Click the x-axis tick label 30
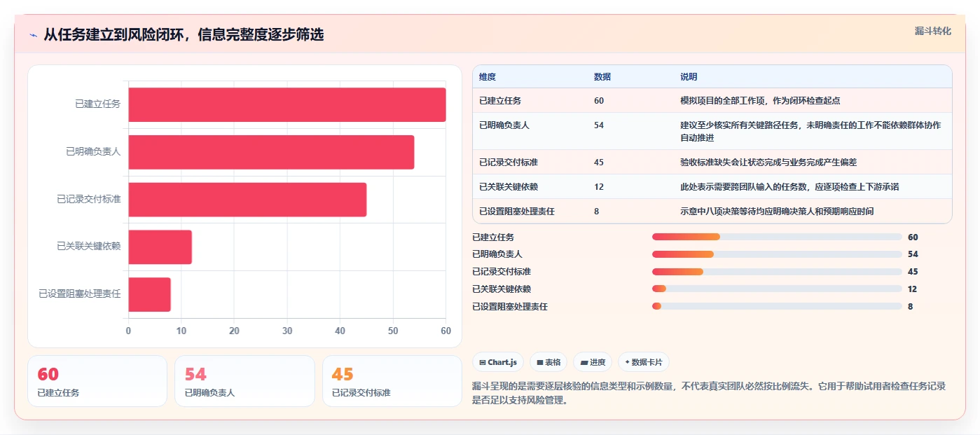This screenshot has width=980, height=435. coord(287,331)
